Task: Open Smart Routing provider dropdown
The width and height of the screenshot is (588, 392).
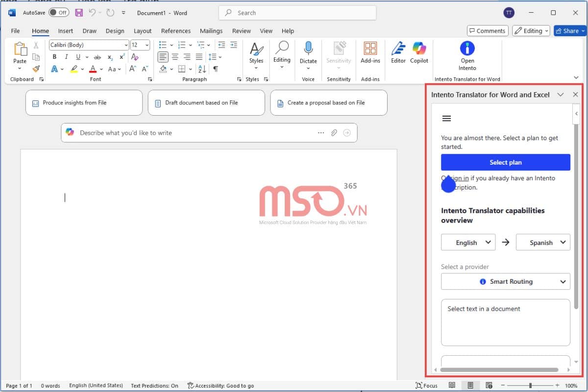Action: (x=506, y=282)
